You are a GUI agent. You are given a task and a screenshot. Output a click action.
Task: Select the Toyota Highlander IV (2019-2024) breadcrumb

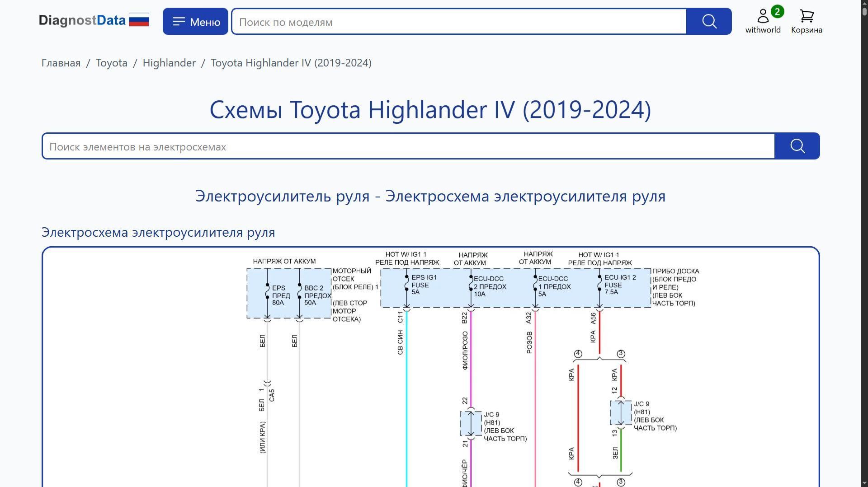click(x=291, y=63)
